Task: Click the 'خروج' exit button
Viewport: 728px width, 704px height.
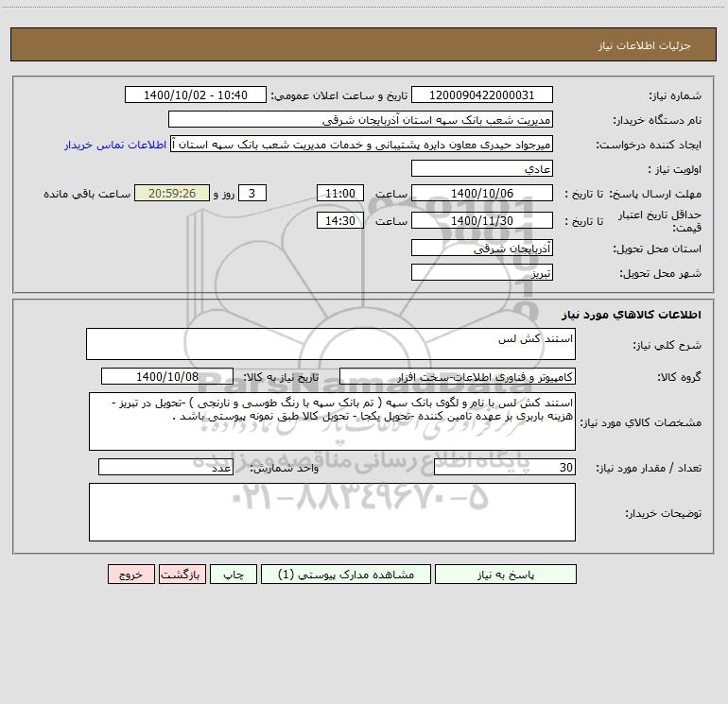Action: click(x=130, y=574)
